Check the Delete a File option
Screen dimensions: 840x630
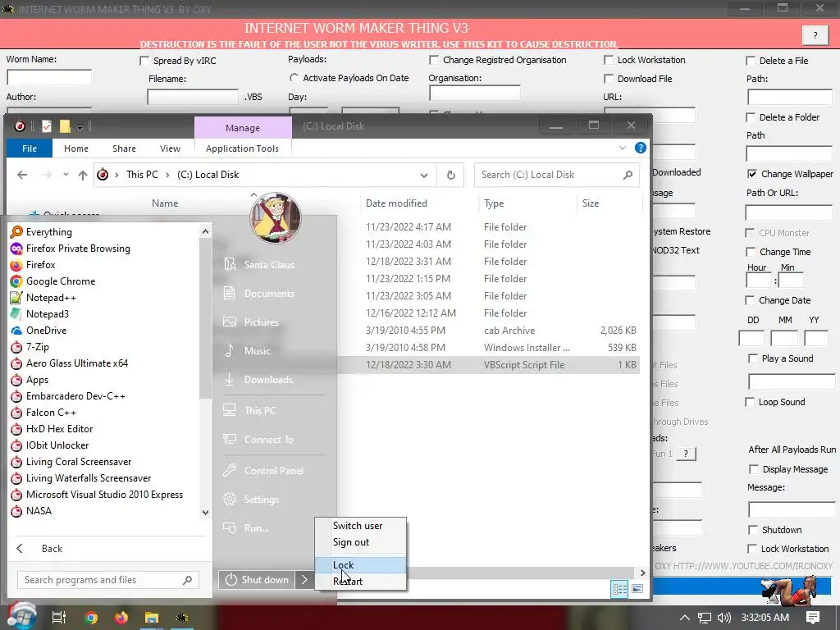[x=751, y=61]
